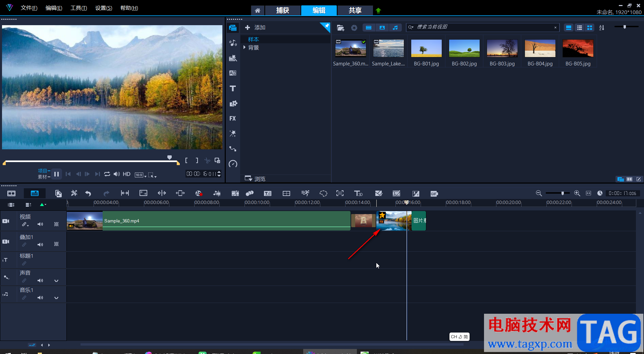Image resolution: width=644 pixels, height=354 pixels.
Task: Open the Transition (AB) library panel
Action: point(233,73)
